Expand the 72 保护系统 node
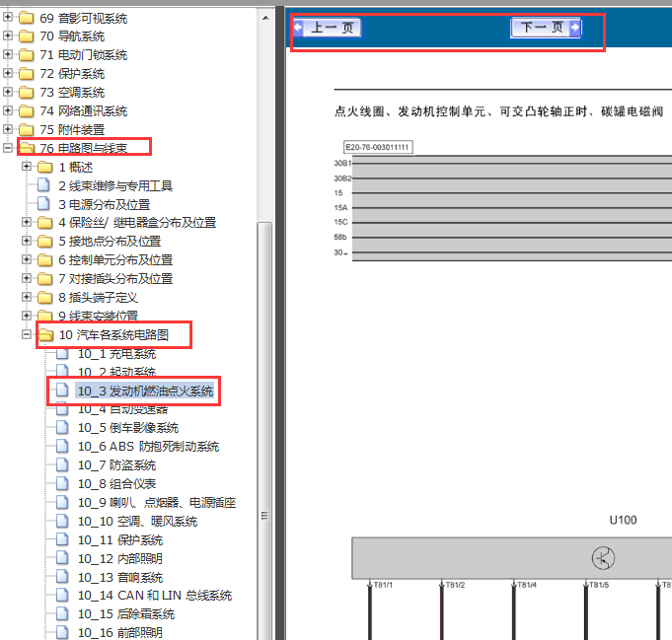The height and width of the screenshot is (640, 672). [7, 73]
